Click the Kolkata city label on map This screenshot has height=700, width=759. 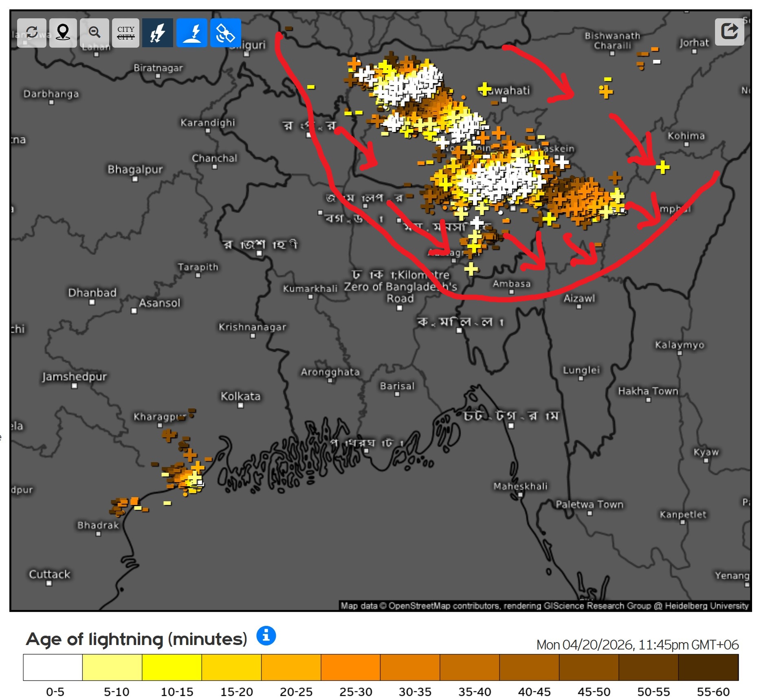[240, 396]
